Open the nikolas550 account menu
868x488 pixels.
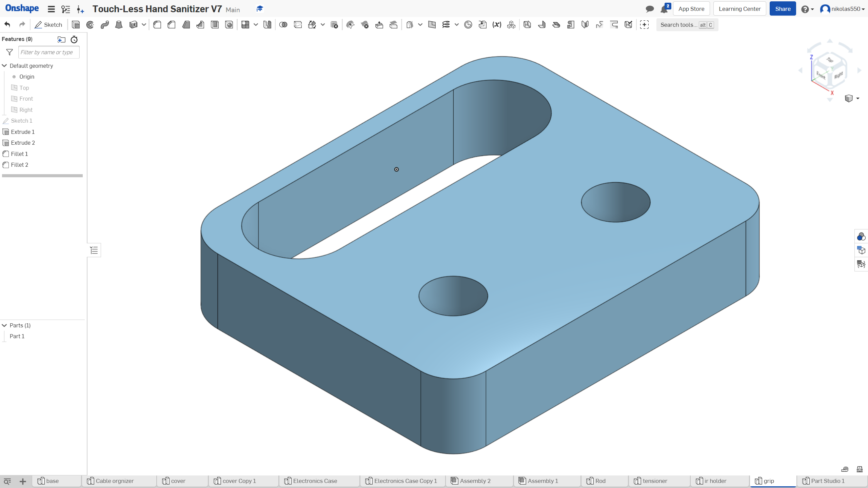tap(843, 9)
